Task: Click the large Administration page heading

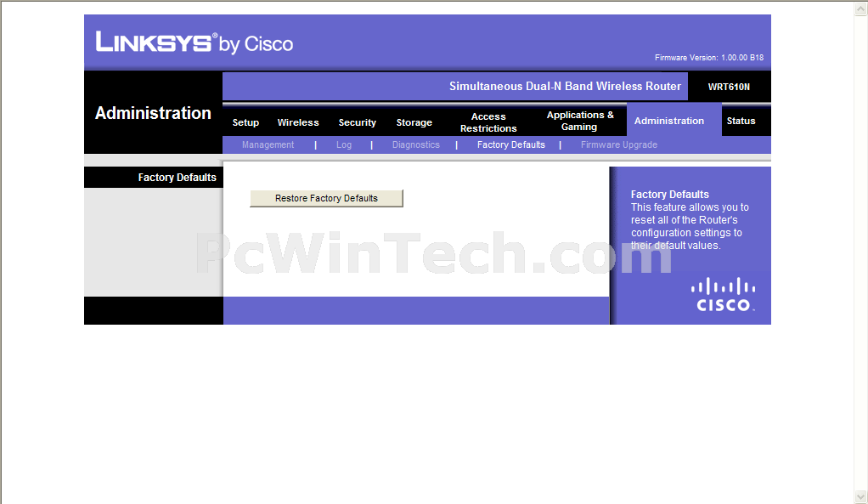Action: click(153, 113)
